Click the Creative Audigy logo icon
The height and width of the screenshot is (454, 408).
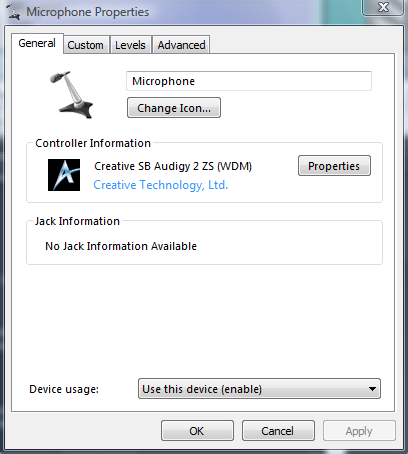coord(64,175)
